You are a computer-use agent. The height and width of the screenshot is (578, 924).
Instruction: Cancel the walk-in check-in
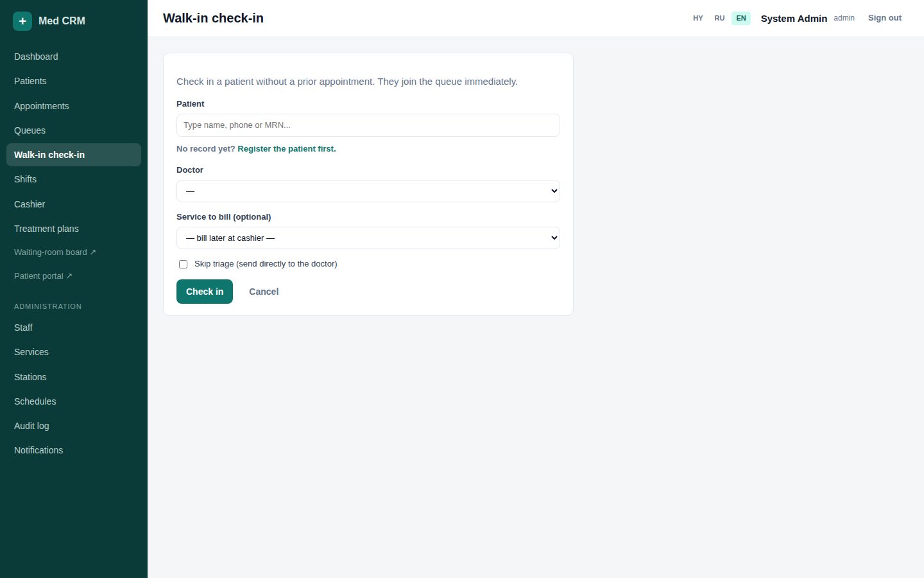(x=264, y=292)
